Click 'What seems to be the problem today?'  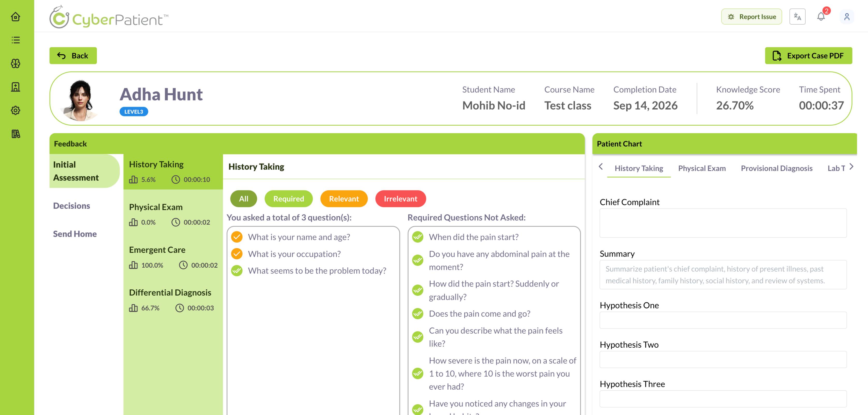[x=317, y=271]
